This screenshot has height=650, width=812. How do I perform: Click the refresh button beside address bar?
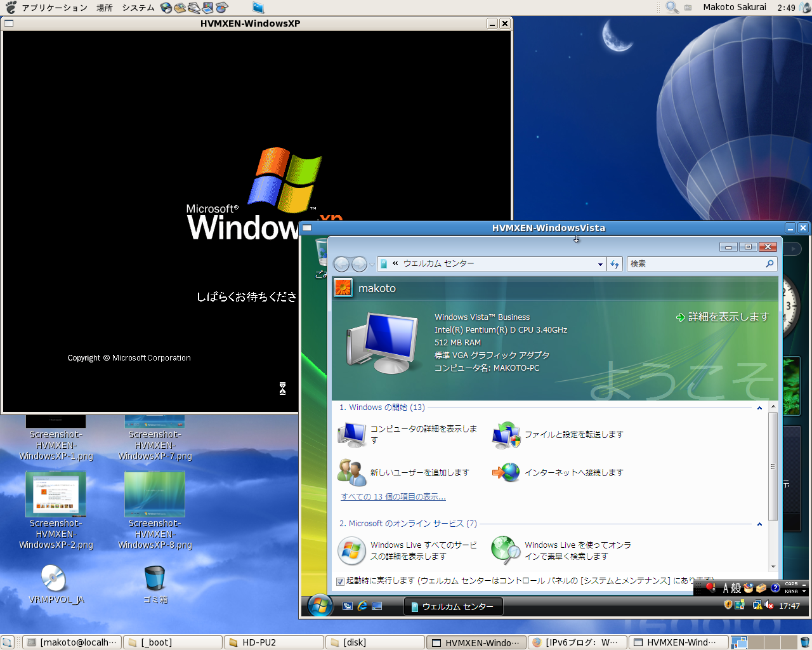coord(615,264)
